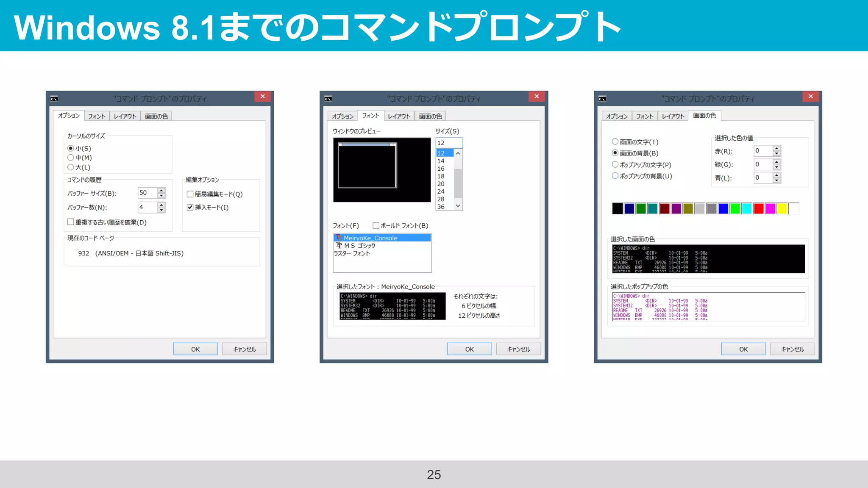
Task: Select the 画面の文字(T) radio button
Action: 615,141
